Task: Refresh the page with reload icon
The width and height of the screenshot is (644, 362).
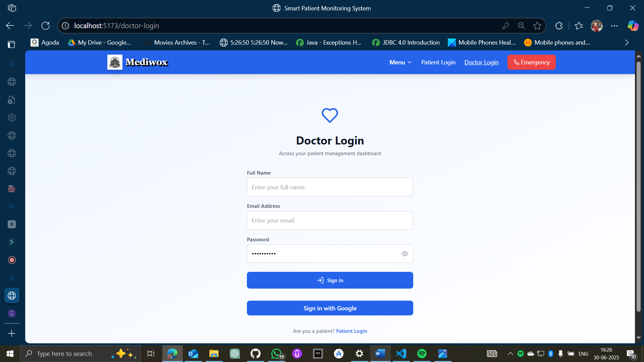Action: click(x=46, y=26)
